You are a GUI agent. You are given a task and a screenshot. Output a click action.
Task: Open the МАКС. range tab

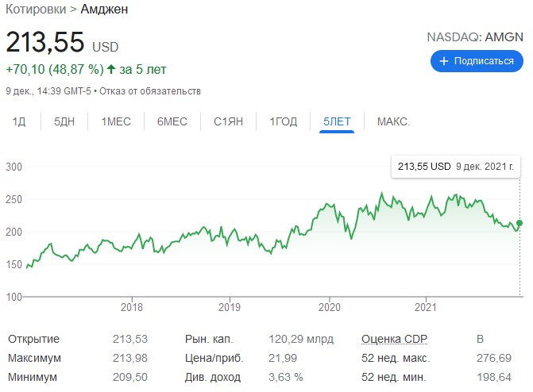394,121
